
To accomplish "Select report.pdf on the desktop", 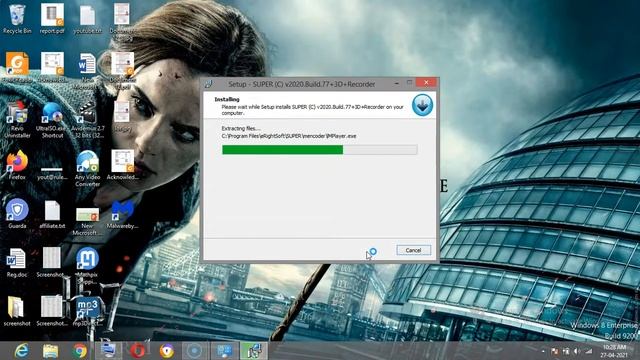I will click(x=52, y=19).
